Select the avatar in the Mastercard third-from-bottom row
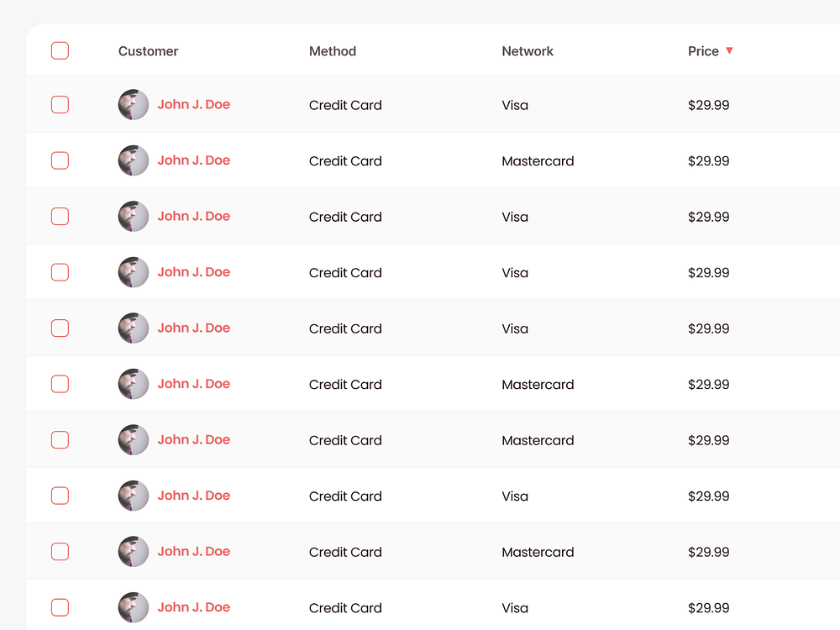 click(x=133, y=384)
